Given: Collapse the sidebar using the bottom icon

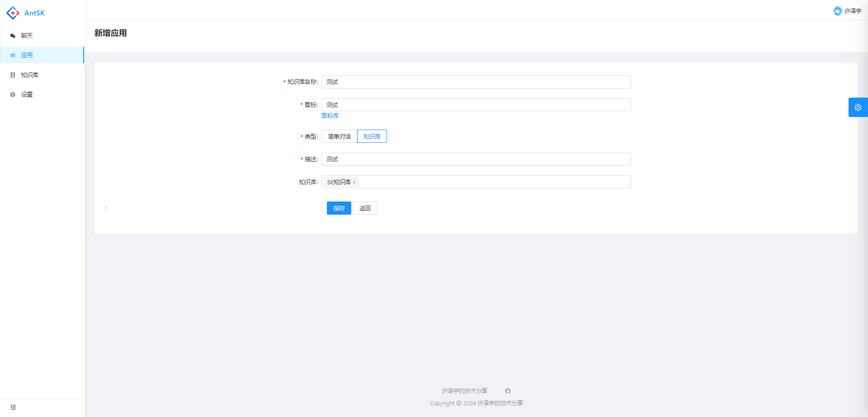Looking at the screenshot, I should pos(13,407).
